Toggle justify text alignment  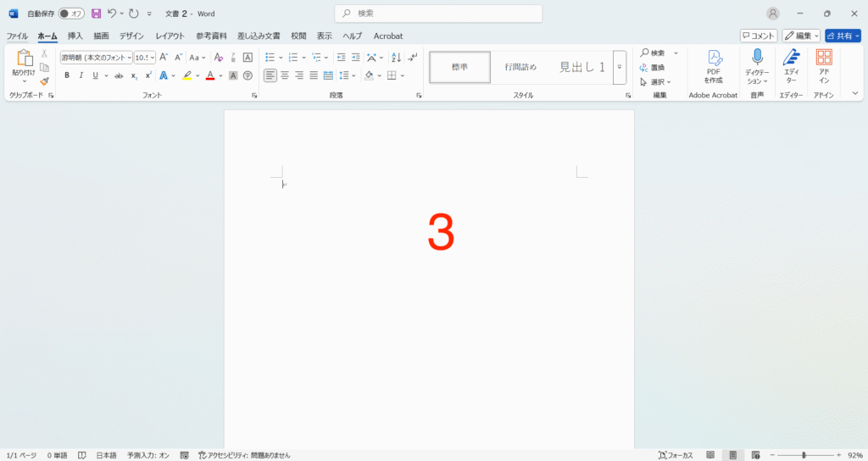click(x=314, y=75)
